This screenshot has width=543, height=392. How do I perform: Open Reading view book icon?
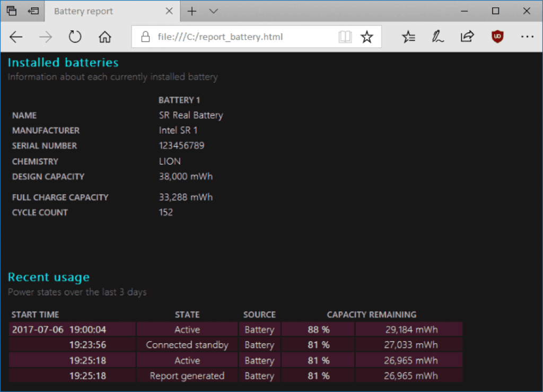345,37
